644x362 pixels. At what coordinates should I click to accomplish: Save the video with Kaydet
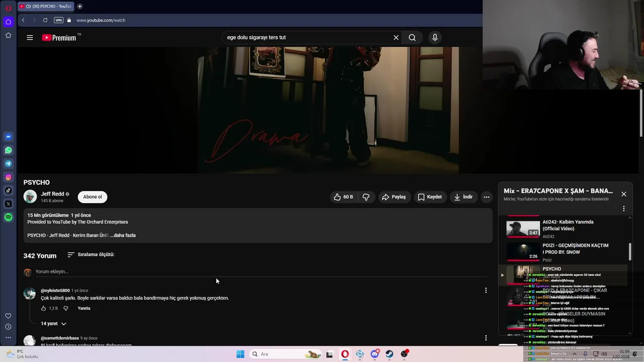tap(430, 197)
